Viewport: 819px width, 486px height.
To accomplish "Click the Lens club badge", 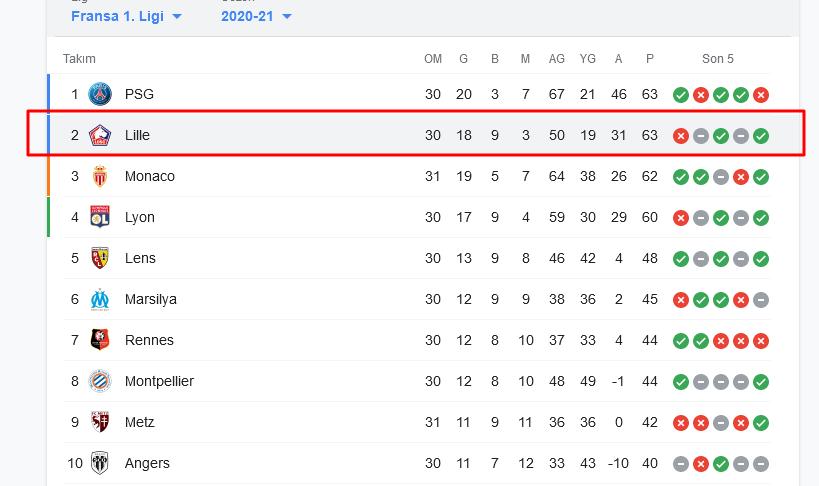I will 100,258.
